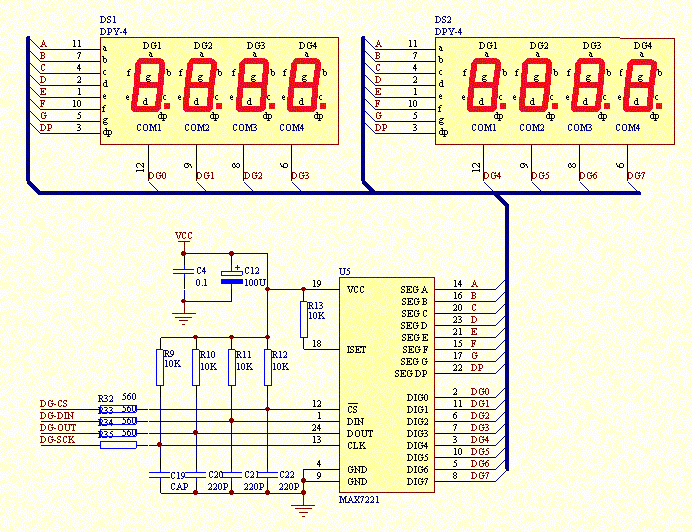
Task: Click the DIG7 pin name on U5
Action: [417, 481]
